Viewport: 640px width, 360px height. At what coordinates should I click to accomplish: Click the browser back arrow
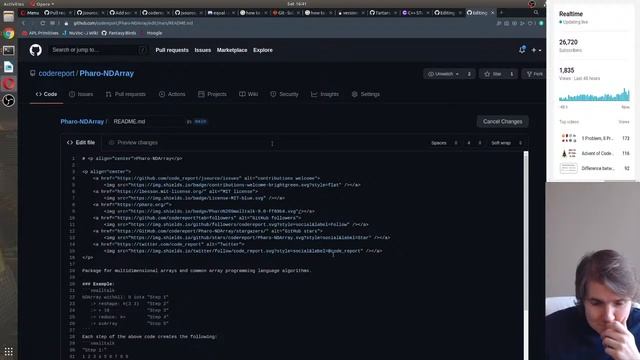pyautogui.click(x=24, y=23)
